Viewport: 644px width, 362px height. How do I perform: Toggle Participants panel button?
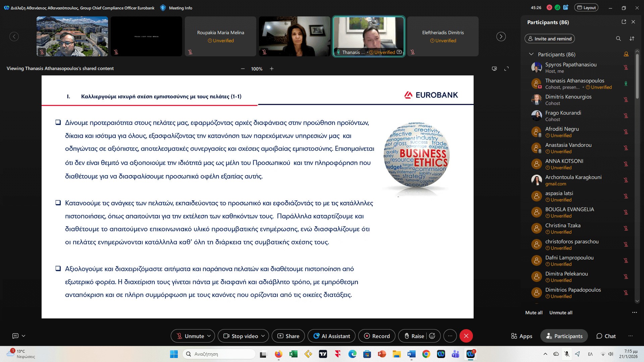(564, 336)
